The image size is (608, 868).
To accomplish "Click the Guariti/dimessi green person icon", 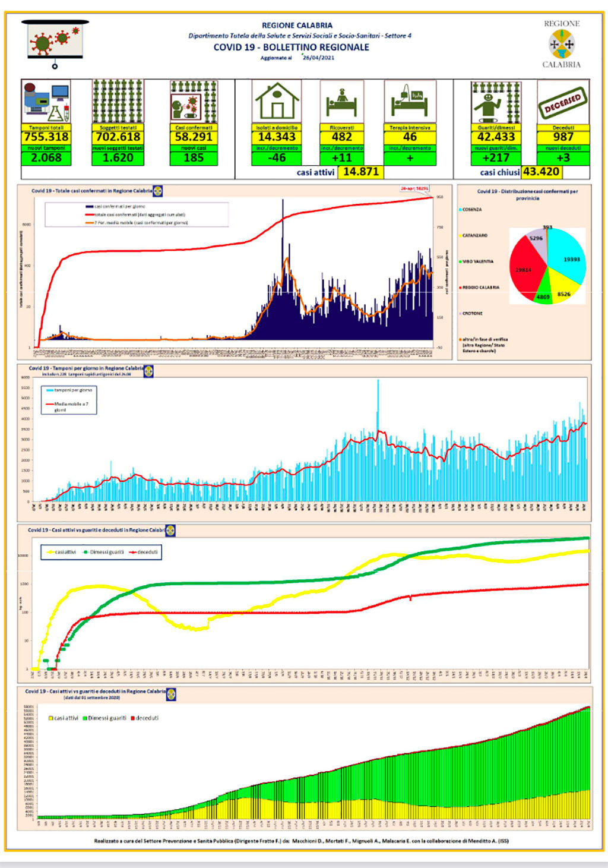I will 496,102.
